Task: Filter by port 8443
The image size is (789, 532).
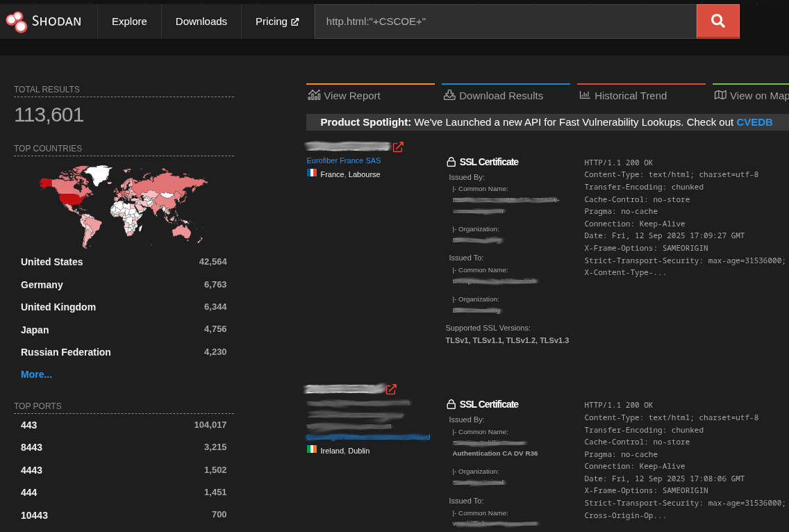Action: click(124, 447)
